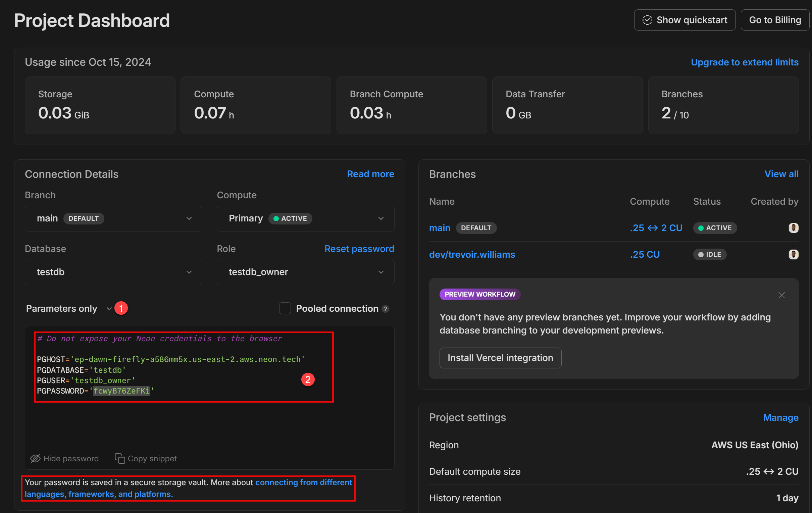Click the ACTIVE status badge in Branches table

point(715,228)
